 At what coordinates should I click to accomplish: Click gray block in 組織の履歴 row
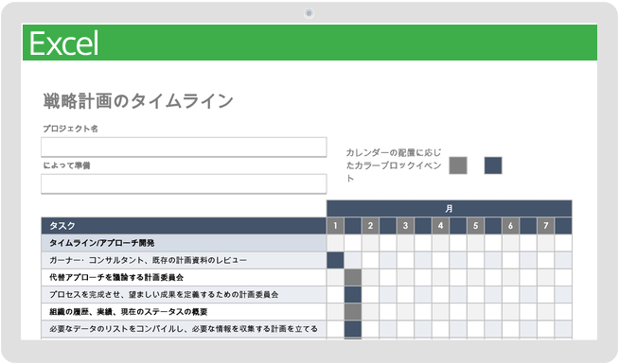(x=353, y=312)
